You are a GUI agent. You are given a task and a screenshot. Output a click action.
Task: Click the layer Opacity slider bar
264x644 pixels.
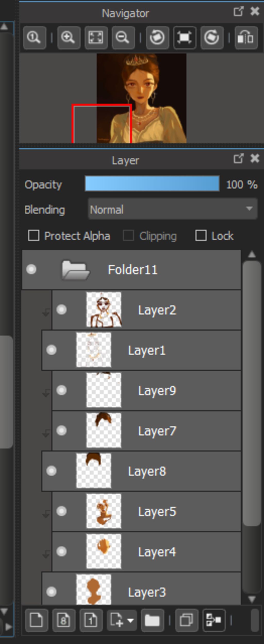152,184
